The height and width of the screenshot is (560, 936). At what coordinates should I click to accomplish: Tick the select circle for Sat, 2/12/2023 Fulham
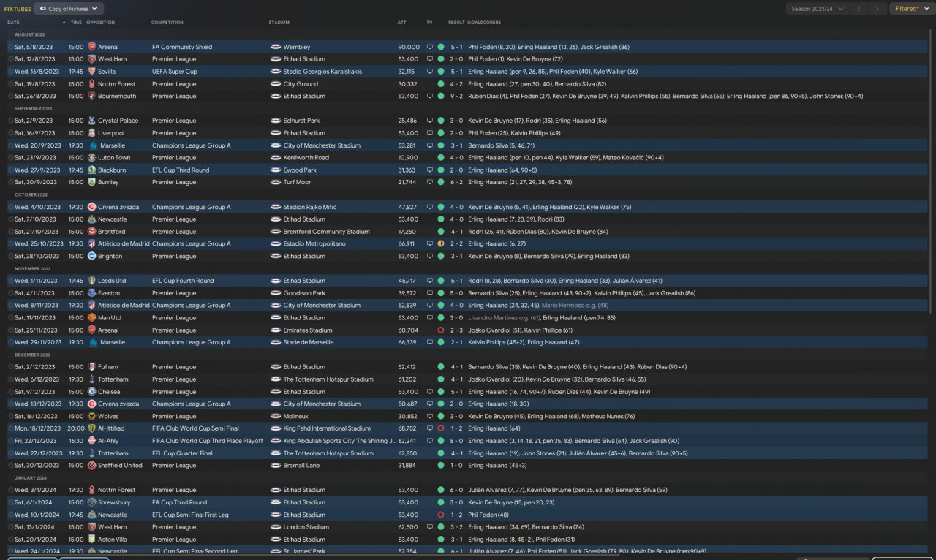(x=10, y=367)
